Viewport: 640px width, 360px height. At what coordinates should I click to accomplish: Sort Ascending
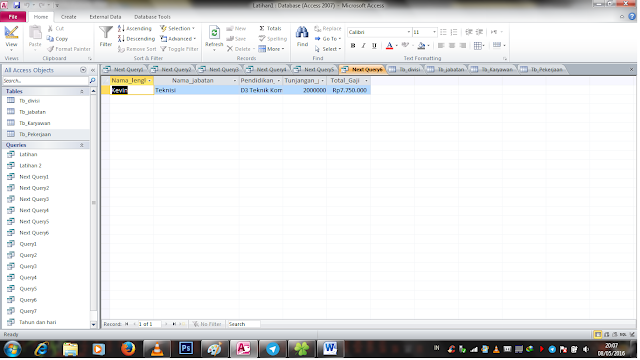(135, 29)
